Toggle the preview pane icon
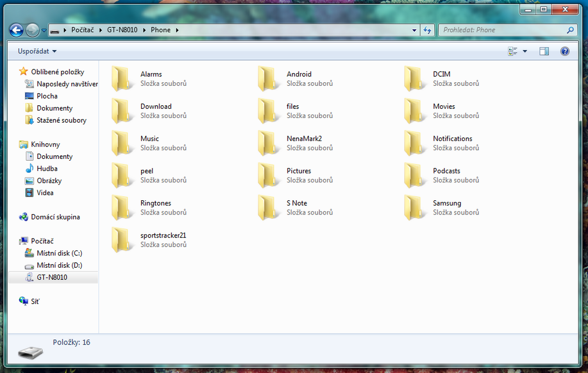Viewport: 588px width, 373px height. pyautogui.click(x=544, y=51)
